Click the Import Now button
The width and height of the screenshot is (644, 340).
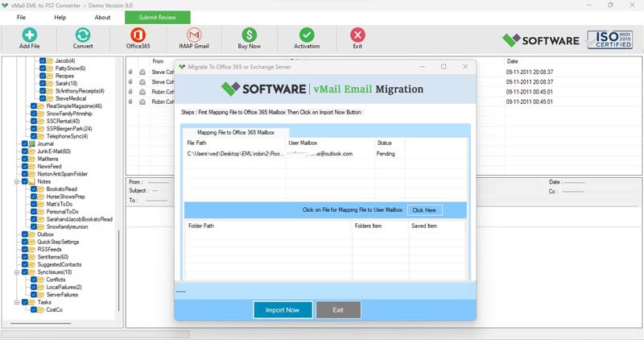(283, 310)
